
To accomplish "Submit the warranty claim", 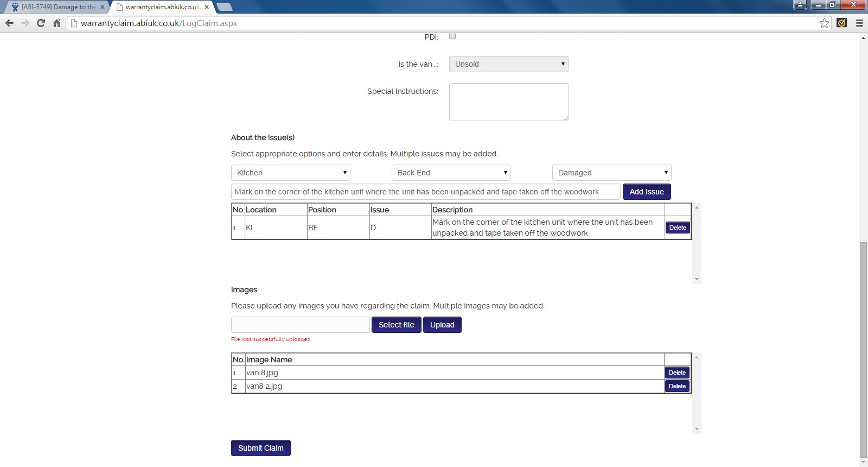I will 261,448.
